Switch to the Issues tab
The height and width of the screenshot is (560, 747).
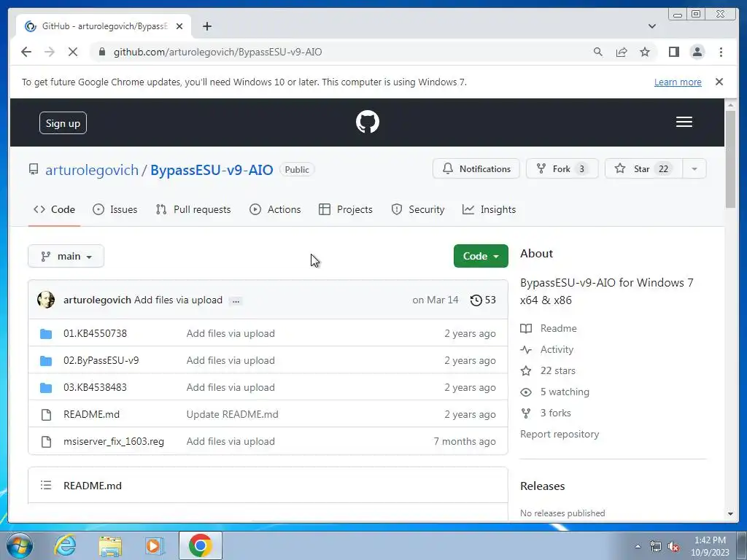(x=115, y=209)
